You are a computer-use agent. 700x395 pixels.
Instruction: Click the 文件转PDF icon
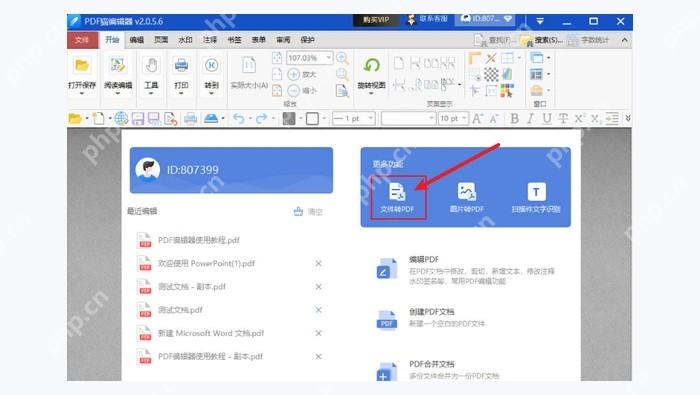pos(397,192)
